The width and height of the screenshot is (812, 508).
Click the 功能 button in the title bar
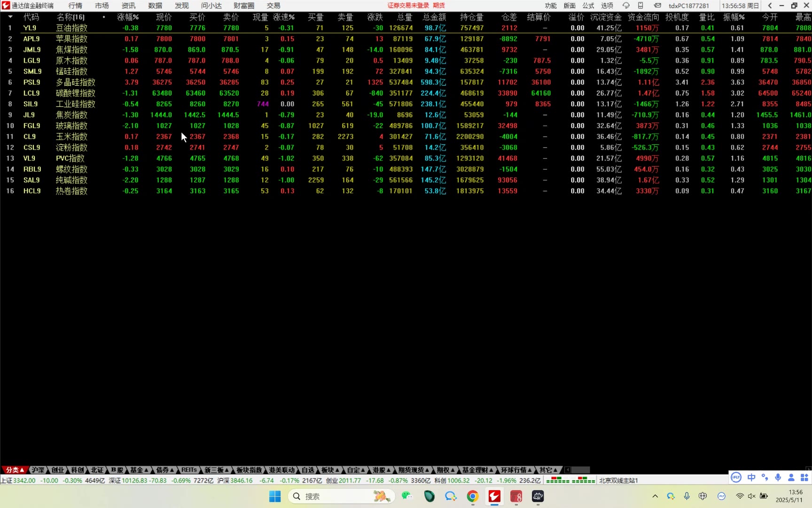tap(551, 6)
